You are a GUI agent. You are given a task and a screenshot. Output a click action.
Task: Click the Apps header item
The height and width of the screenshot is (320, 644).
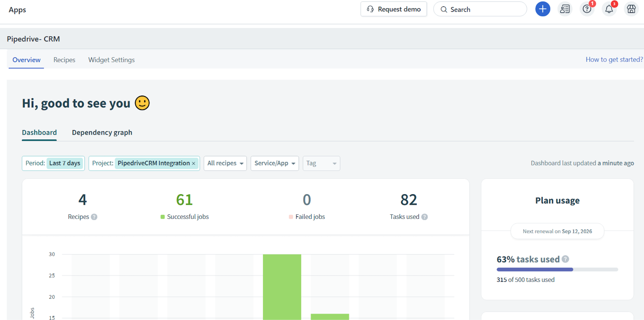17,10
